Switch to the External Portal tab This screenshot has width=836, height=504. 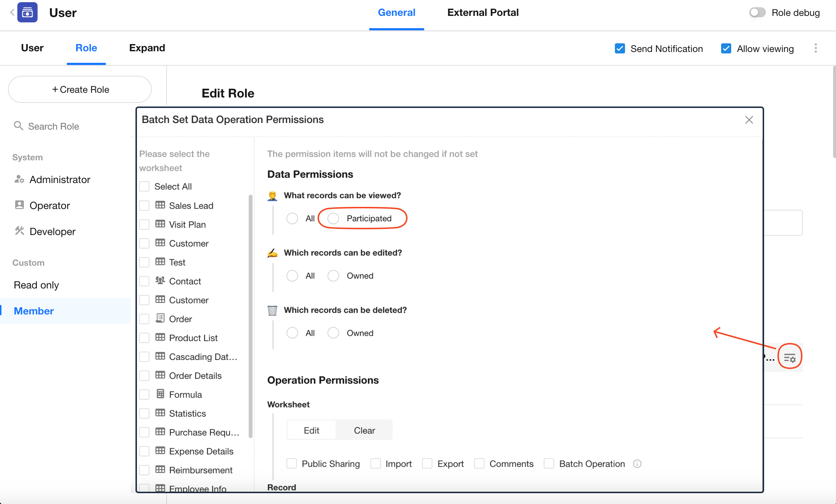(483, 13)
